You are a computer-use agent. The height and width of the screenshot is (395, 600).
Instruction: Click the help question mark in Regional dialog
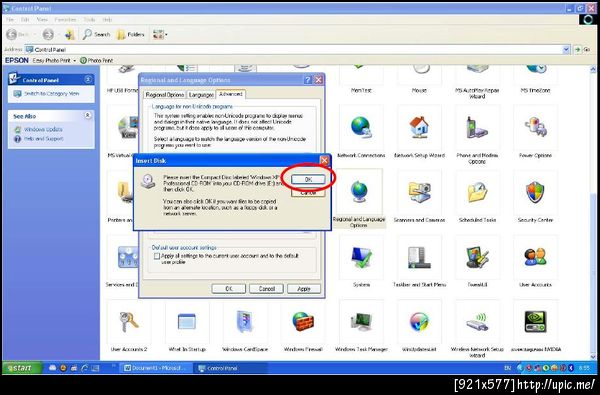point(308,80)
